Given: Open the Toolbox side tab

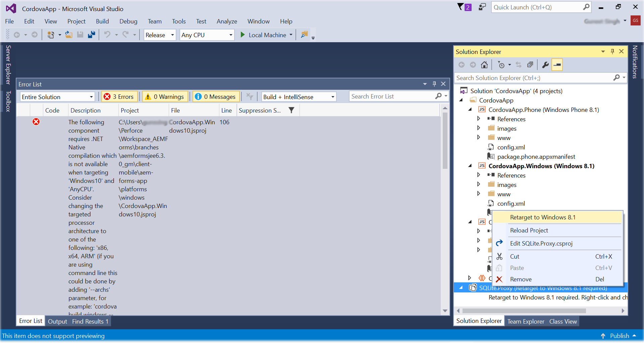Looking at the screenshot, I should (x=8, y=101).
